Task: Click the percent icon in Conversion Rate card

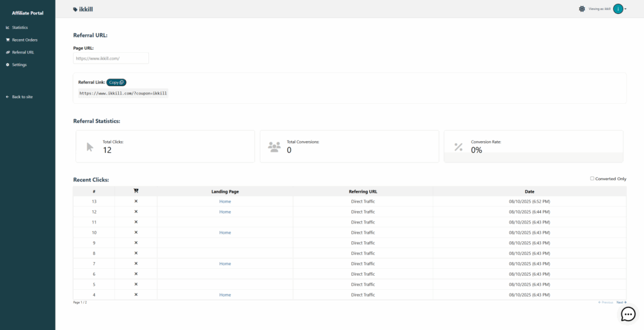Action: (x=458, y=147)
